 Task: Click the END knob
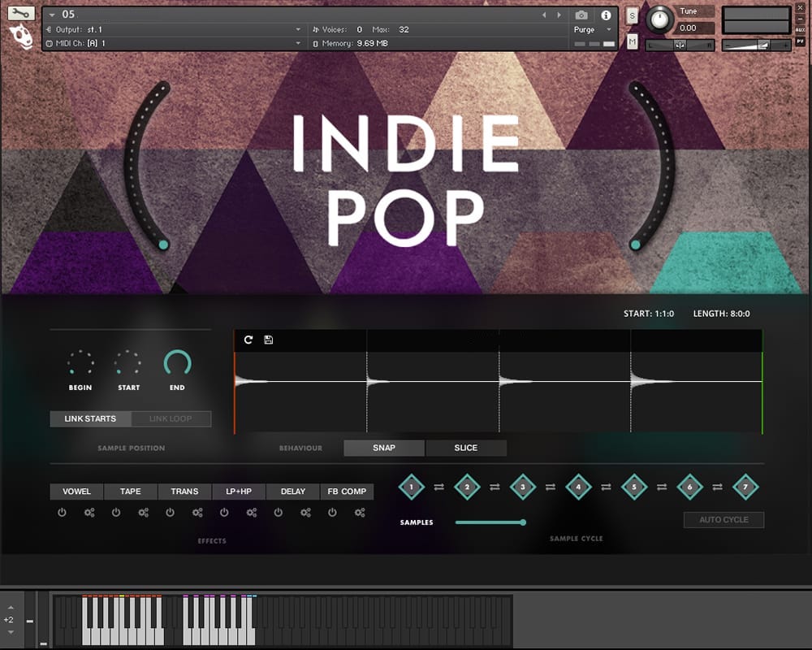pos(177,363)
